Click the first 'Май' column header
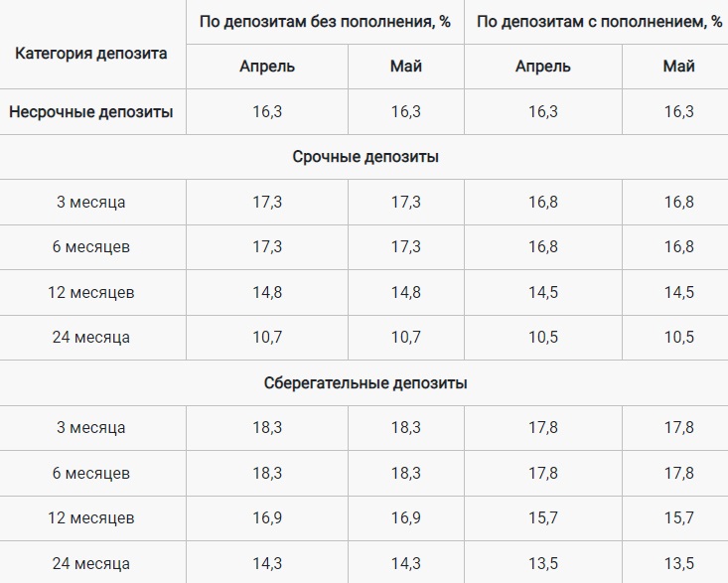This screenshot has width=728, height=583. pos(406,67)
